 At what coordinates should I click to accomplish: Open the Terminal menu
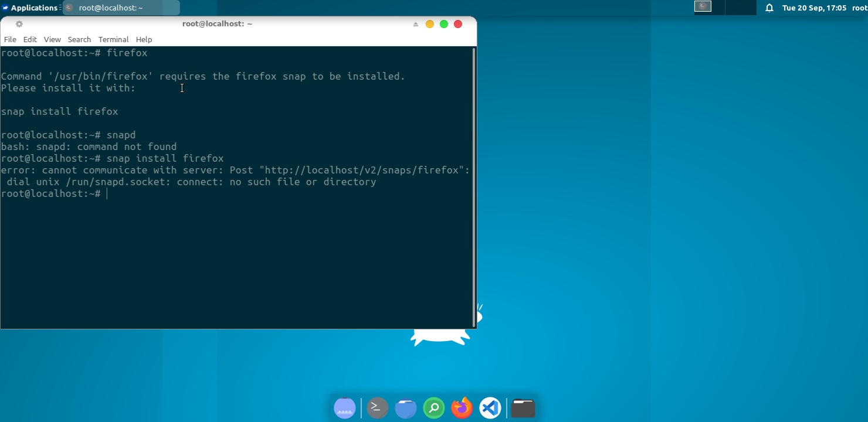113,39
